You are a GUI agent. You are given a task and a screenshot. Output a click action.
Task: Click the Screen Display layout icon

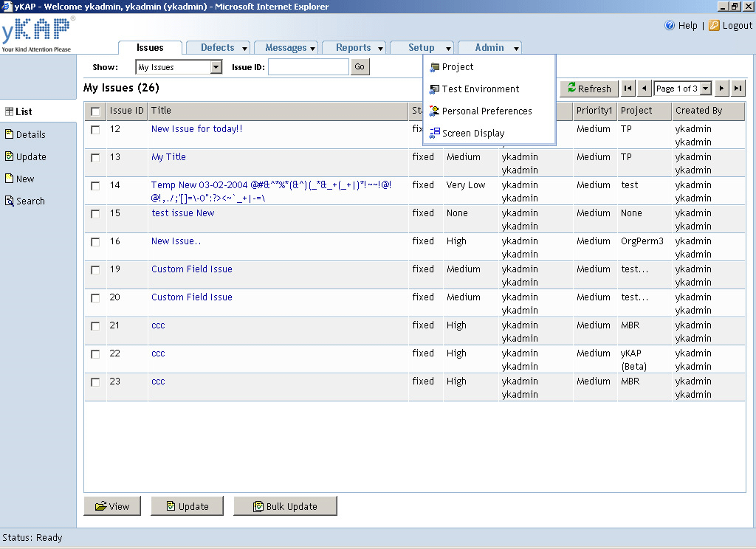pyautogui.click(x=434, y=133)
